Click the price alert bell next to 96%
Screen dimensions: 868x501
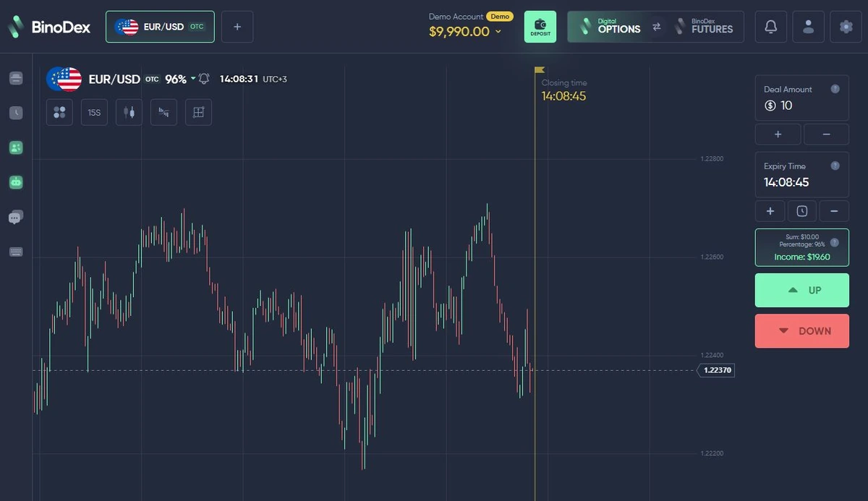(x=204, y=79)
